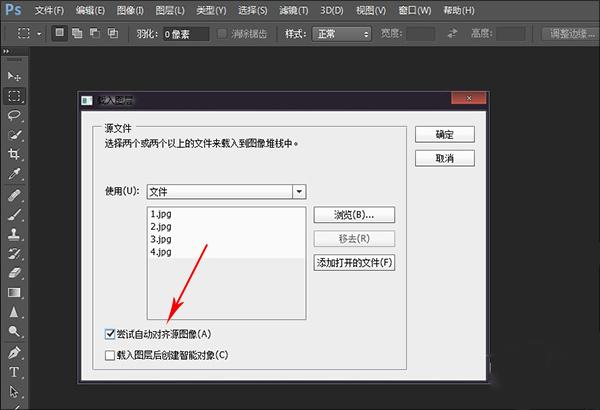This screenshot has width=600, height=410.
Task: Select 2.jpg in the file list
Action: (x=226, y=226)
